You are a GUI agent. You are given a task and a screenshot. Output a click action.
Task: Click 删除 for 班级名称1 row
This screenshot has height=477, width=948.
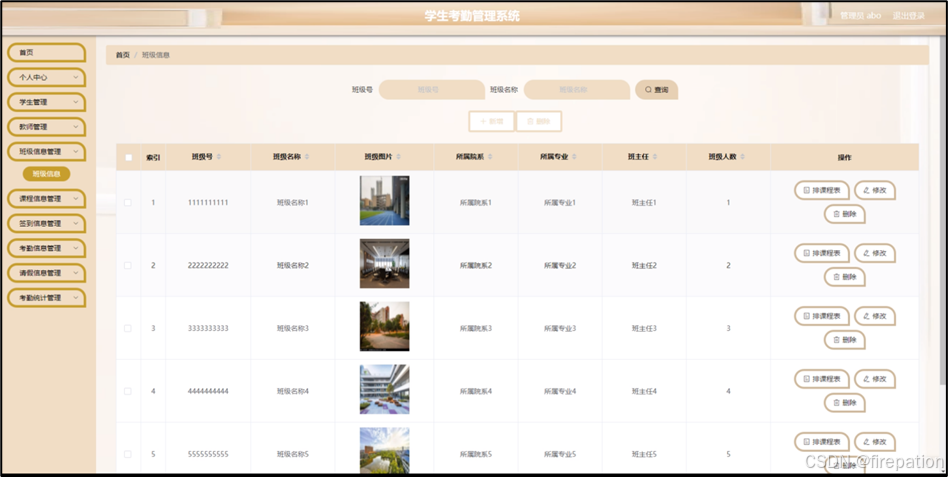coord(845,214)
